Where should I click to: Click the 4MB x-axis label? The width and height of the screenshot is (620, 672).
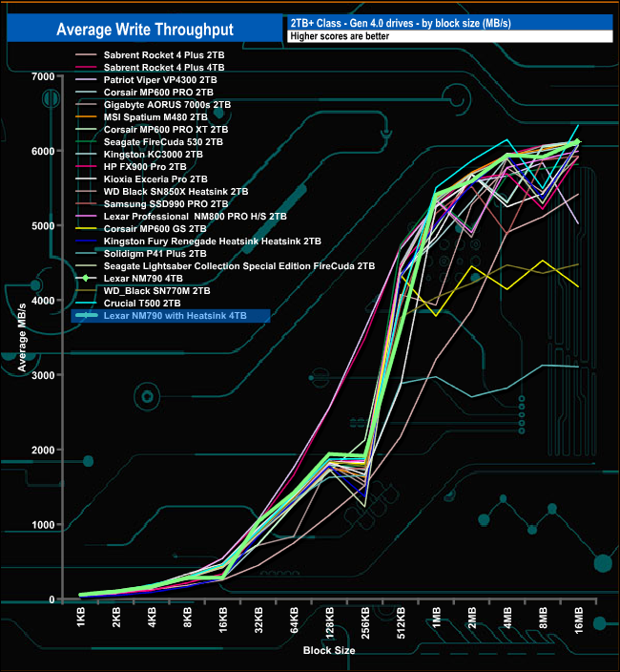click(x=506, y=618)
